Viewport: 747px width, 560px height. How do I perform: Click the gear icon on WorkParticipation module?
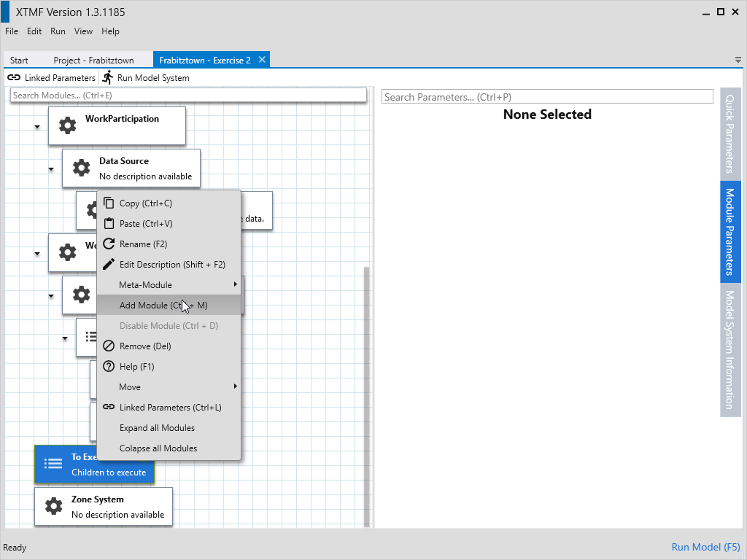tap(67, 125)
